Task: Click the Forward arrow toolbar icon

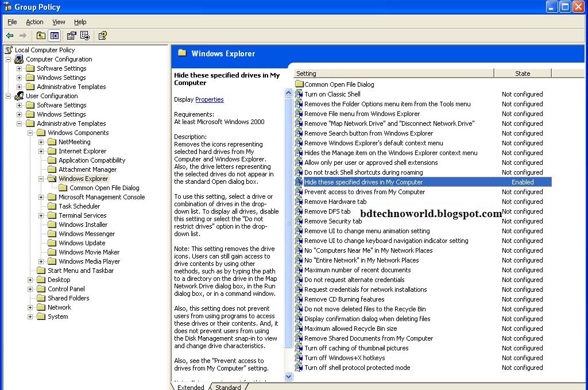Action: click(23, 36)
